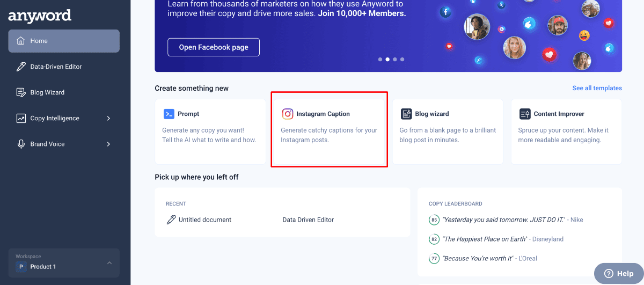The width and height of the screenshot is (644, 285).
Task: Select the third banner carousel dot
Action: 395,60
